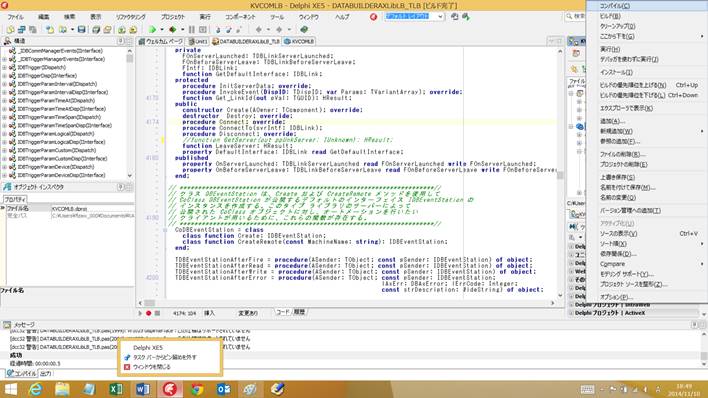Click the macro stop square below editor
Viewport: 708px width, 398px height.
tap(157, 313)
